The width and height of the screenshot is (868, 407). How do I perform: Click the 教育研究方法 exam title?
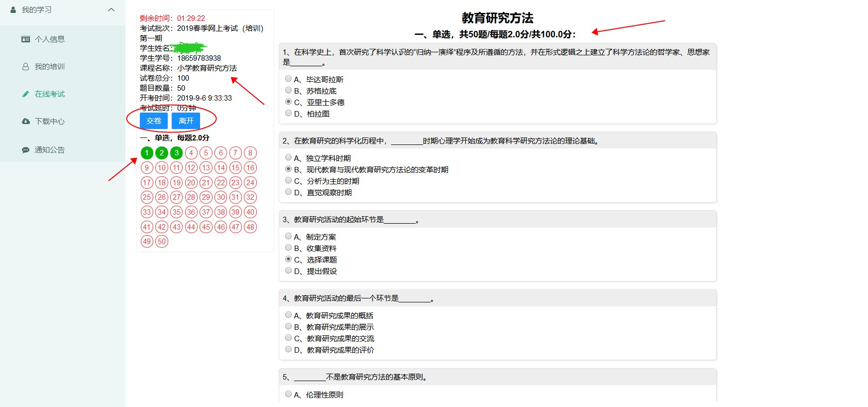(498, 18)
